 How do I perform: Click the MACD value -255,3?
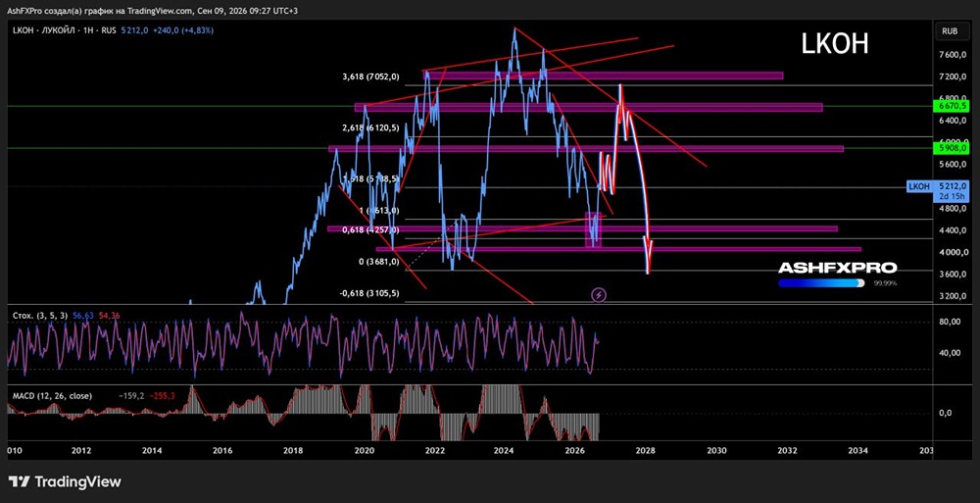pyautogui.click(x=162, y=396)
